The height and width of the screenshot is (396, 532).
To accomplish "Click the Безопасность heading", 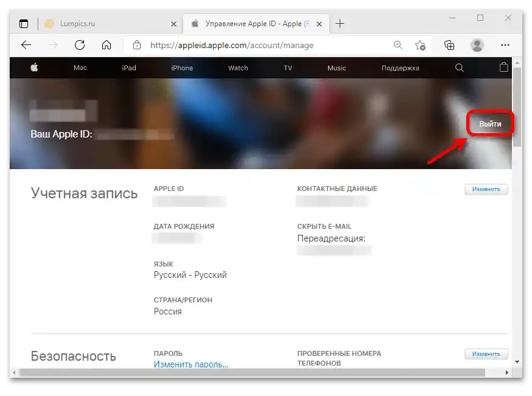I will click(x=73, y=356).
